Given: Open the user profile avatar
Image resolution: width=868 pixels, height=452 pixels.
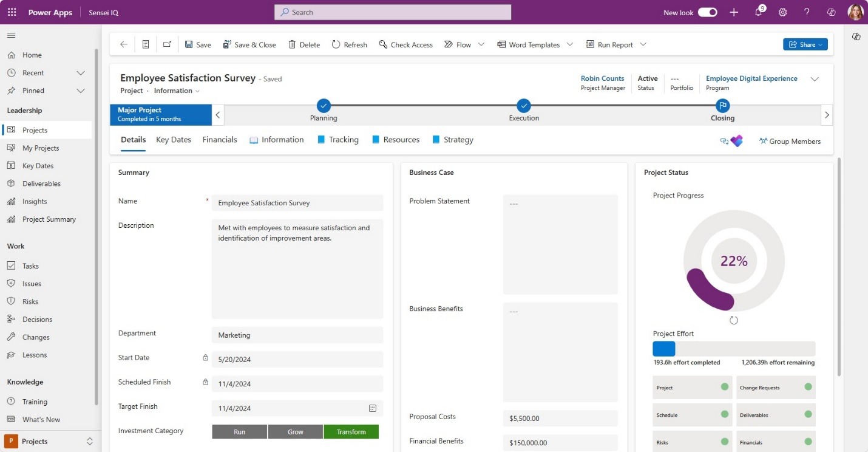Looking at the screenshot, I should point(855,12).
